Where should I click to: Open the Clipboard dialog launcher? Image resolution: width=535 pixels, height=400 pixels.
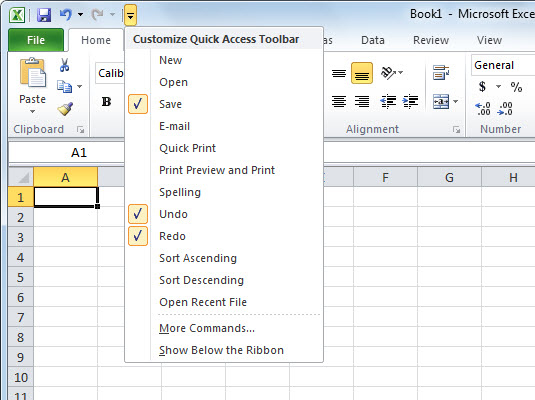pos(81,129)
